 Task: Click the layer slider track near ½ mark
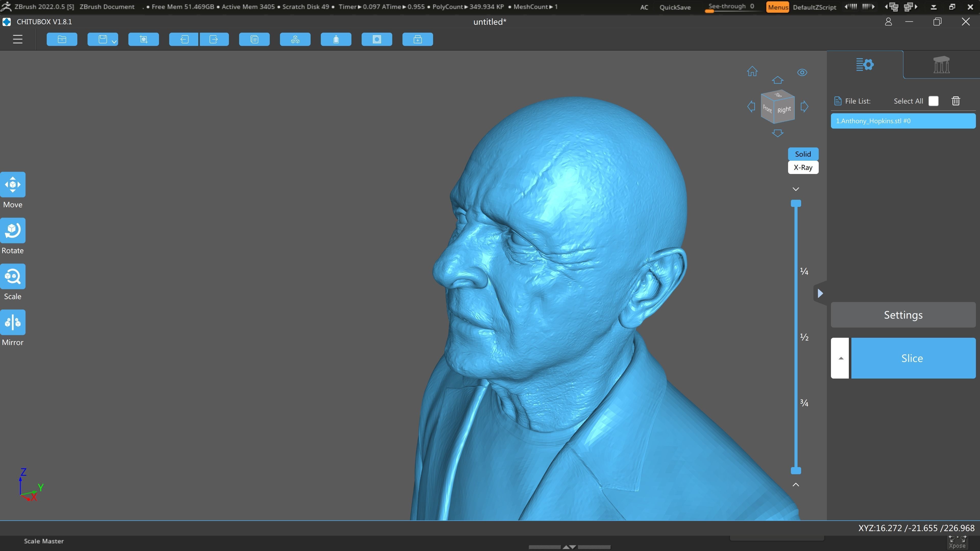pos(796,337)
